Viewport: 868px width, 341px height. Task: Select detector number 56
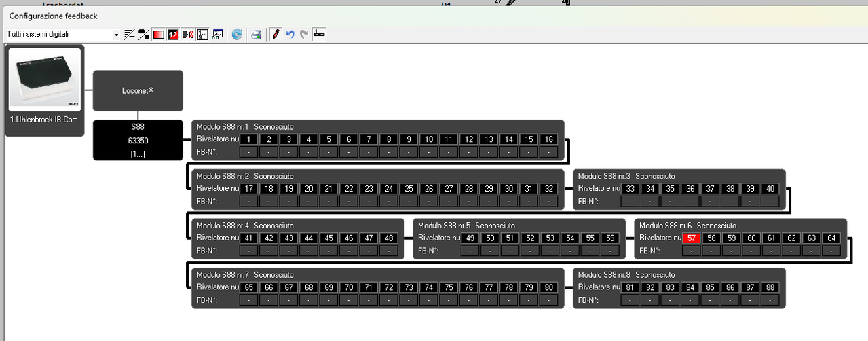coord(610,238)
